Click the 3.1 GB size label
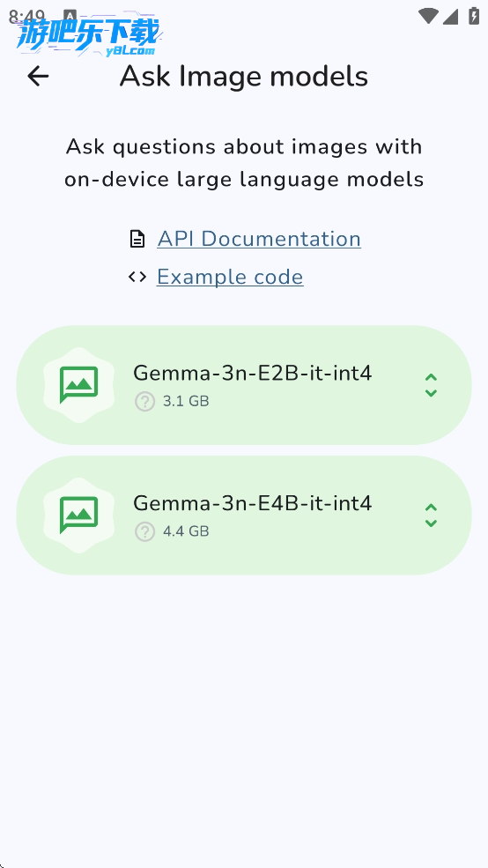 pos(186,401)
